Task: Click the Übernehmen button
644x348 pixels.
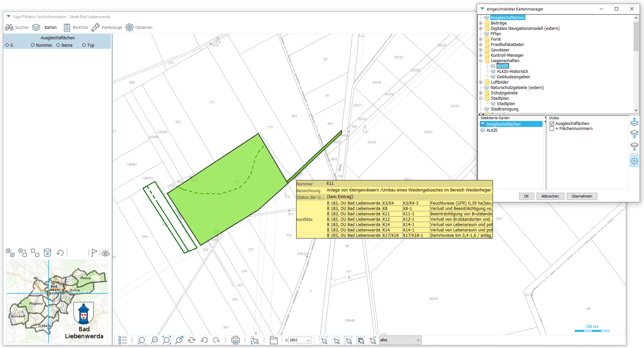Action: coord(582,196)
